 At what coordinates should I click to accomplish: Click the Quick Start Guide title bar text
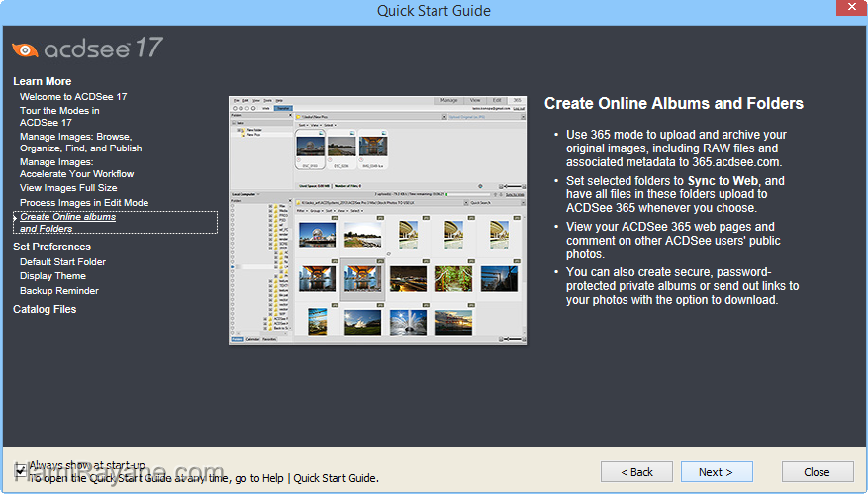(434, 11)
